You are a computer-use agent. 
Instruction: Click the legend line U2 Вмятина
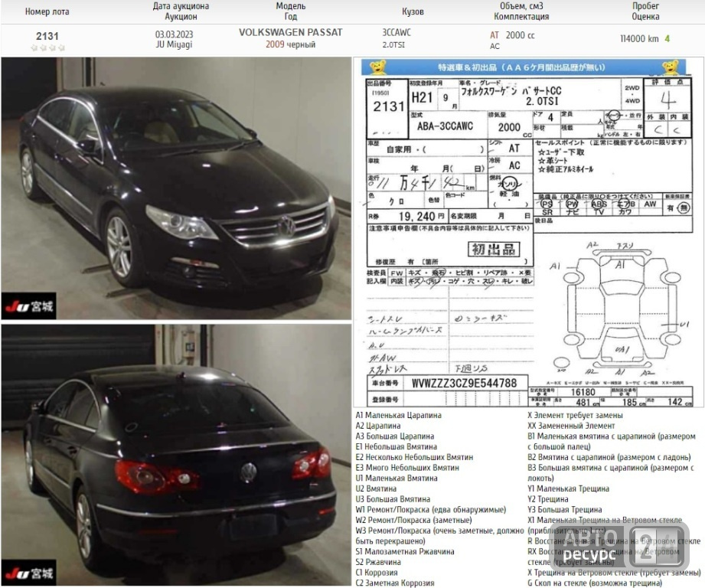[376, 488]
